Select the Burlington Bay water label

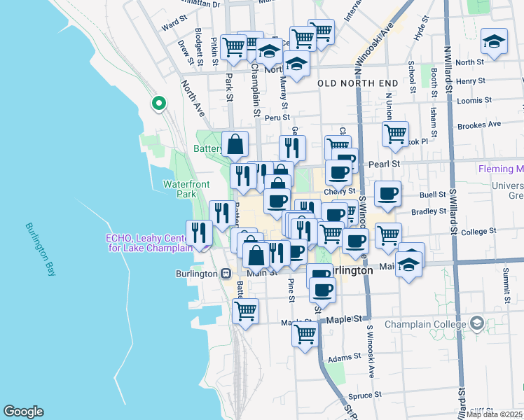41,249
